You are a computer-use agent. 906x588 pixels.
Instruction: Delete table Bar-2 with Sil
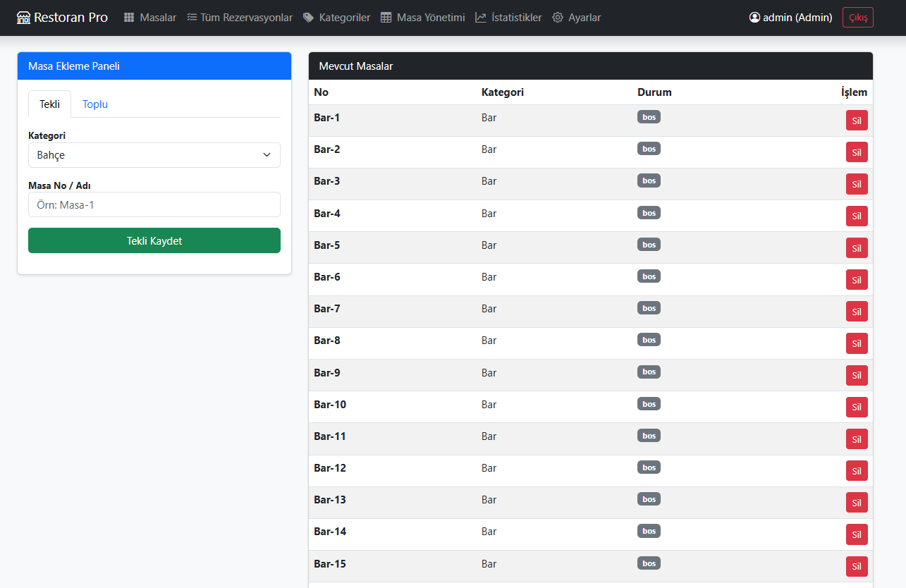(857, 152)
